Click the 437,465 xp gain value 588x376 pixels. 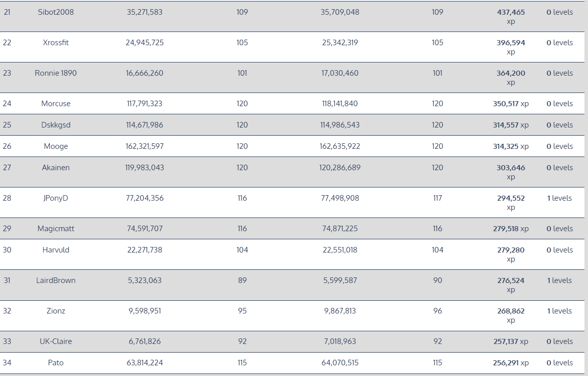(x=511, y=13)
